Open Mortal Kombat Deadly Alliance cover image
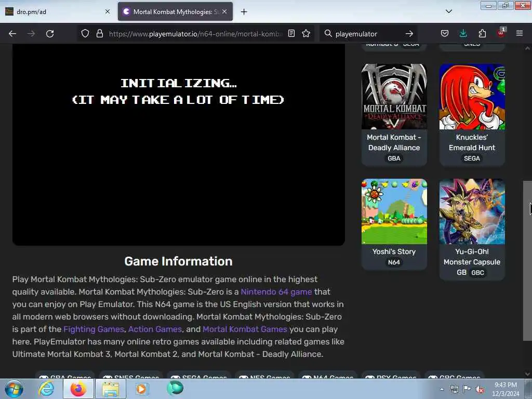Screen dimensions: 532x399 [394, 97]
